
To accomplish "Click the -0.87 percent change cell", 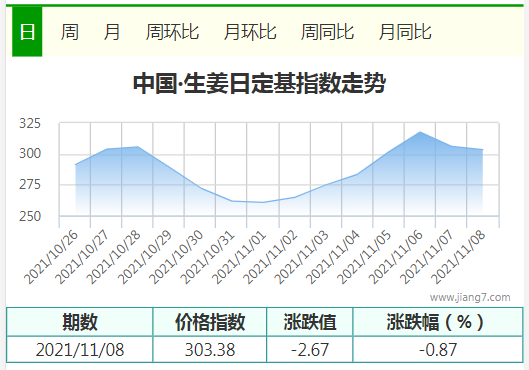I will tap(438, 349).
